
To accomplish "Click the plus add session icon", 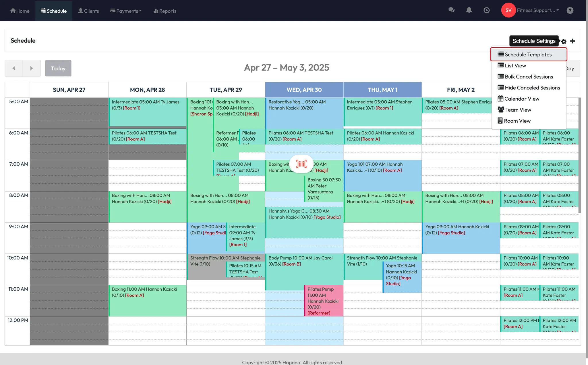I will [x=573, y=41].
